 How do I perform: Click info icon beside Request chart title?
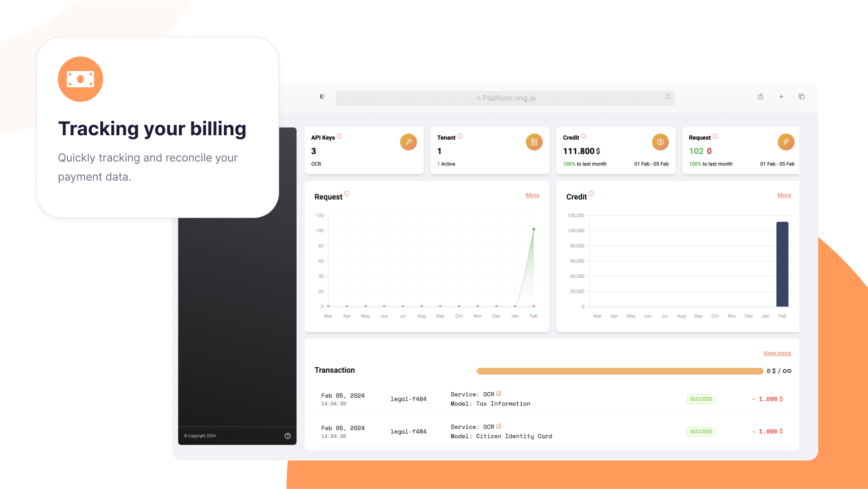[x=347, y=194]
